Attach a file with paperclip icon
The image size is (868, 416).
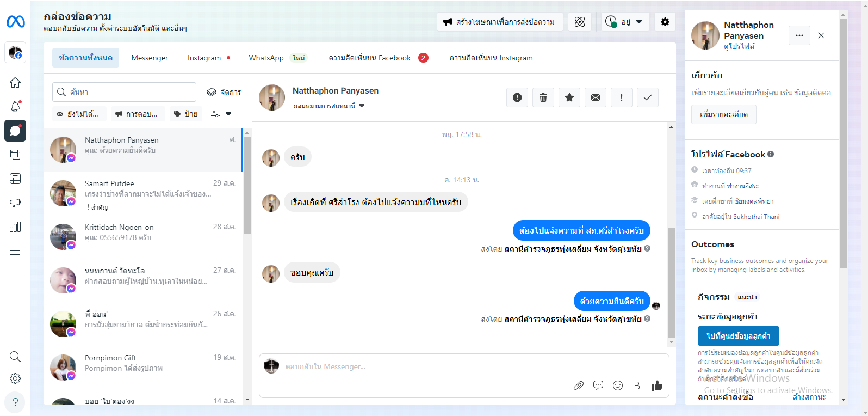tap(578, 386)
